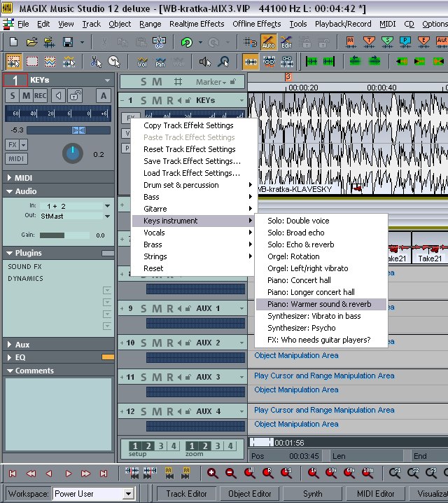448x503 pixels.
Task: Click the Save floppy disk icon
Action: [x=68, y=43]
